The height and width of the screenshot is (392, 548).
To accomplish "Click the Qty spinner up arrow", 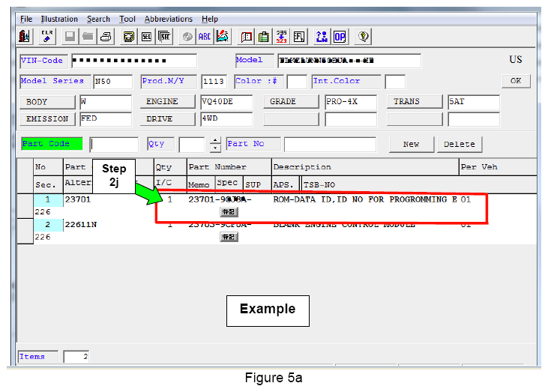I will pyautogui.click(x=215, y=141).
